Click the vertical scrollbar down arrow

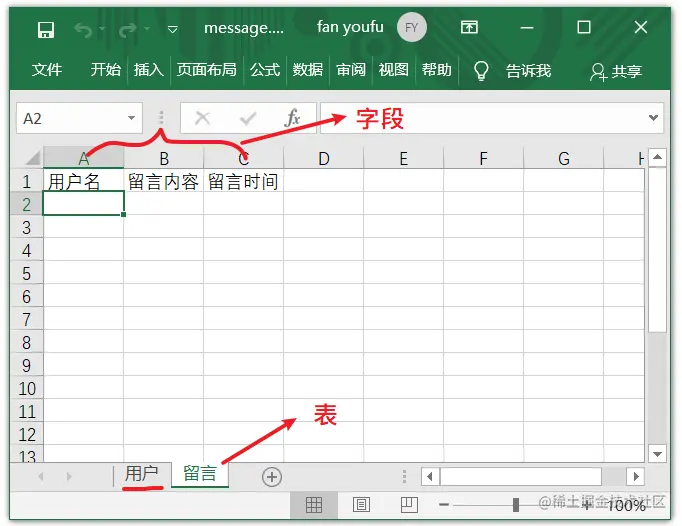657,454
